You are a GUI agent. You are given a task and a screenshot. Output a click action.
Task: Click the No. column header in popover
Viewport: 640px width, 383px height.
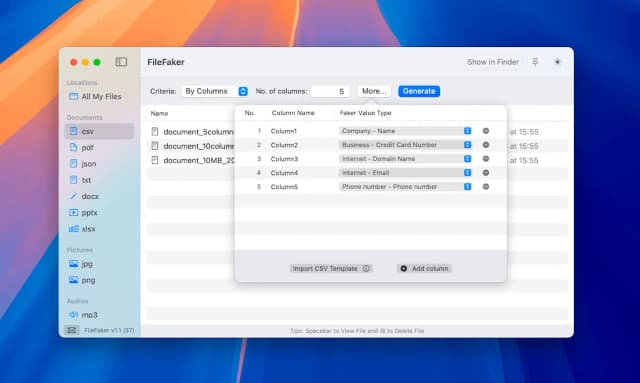(250, 113)
